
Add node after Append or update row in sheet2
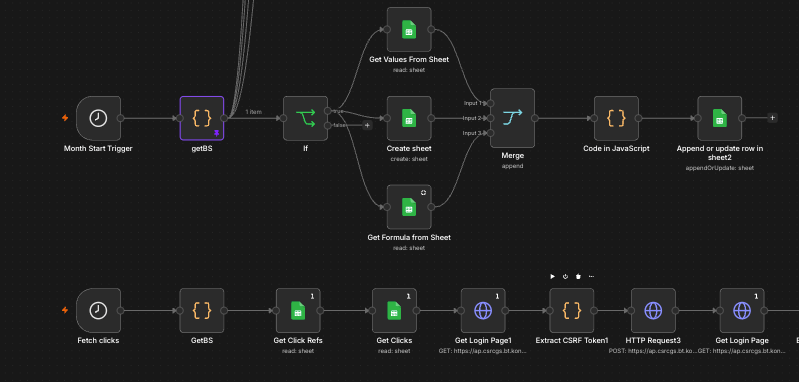pos(773,118)
